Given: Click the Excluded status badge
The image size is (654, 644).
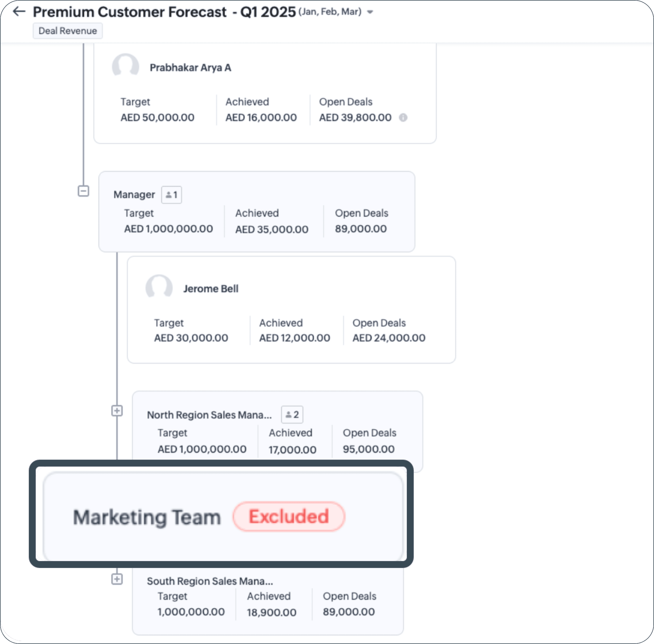Looking at the screenshot, I should pos(289,516).
